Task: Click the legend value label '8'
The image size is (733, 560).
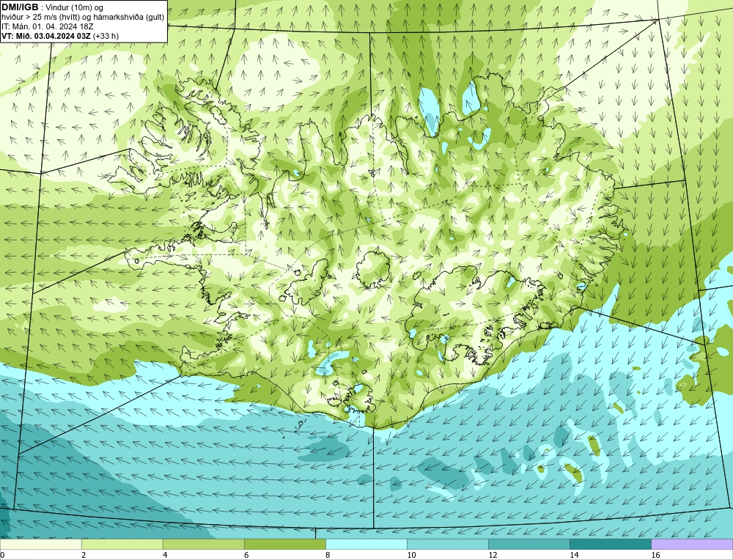Action: [328, 555]
